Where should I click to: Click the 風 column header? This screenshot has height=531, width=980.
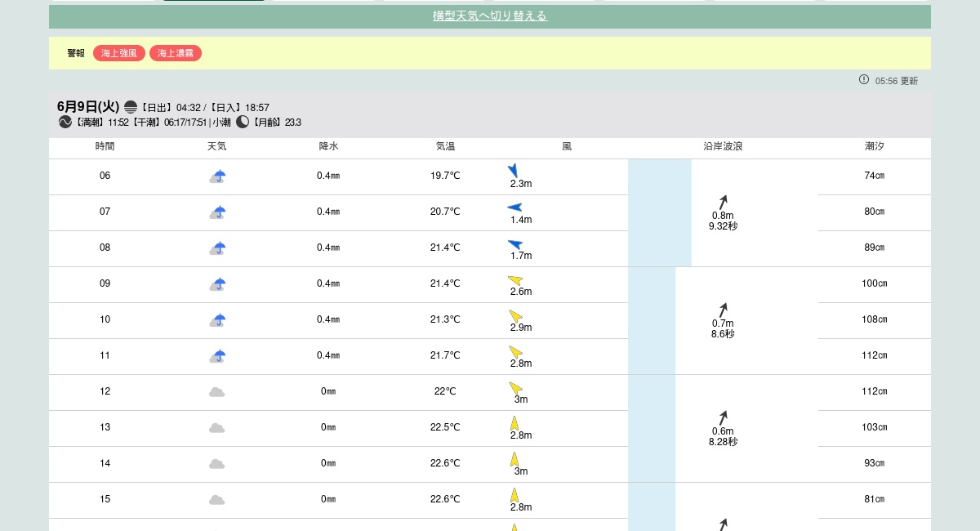click(x=567, y=146)
